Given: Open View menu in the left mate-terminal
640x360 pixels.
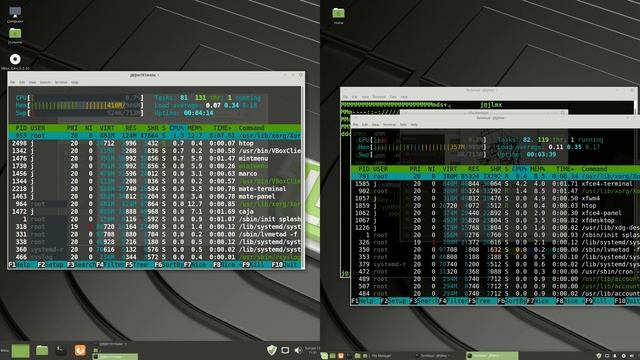Looking at the screenshot, I should point(32,82).
